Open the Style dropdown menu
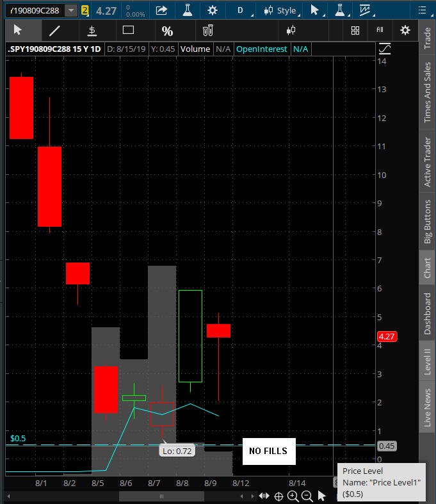The image size is (436, 504). (x=282, y=11)
